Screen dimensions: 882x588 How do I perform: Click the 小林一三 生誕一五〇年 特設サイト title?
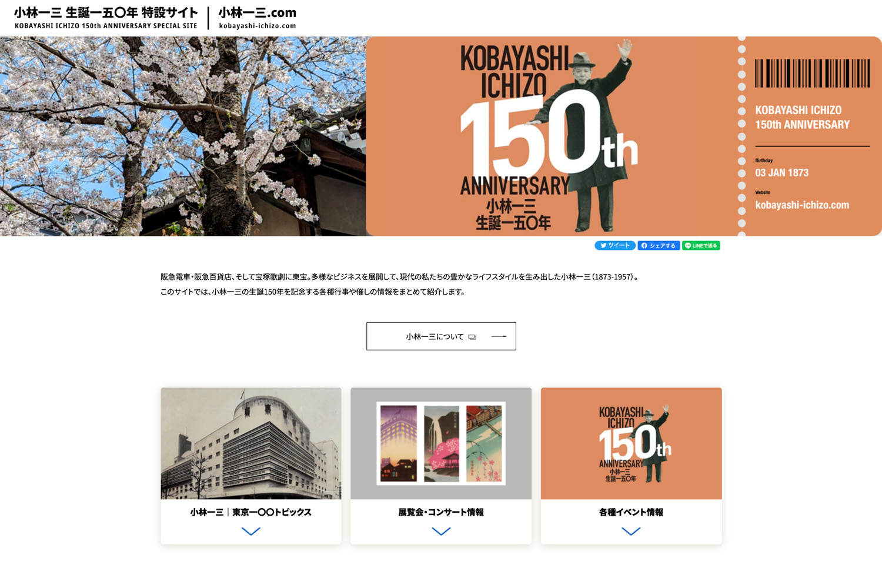(x=106, y=18)
